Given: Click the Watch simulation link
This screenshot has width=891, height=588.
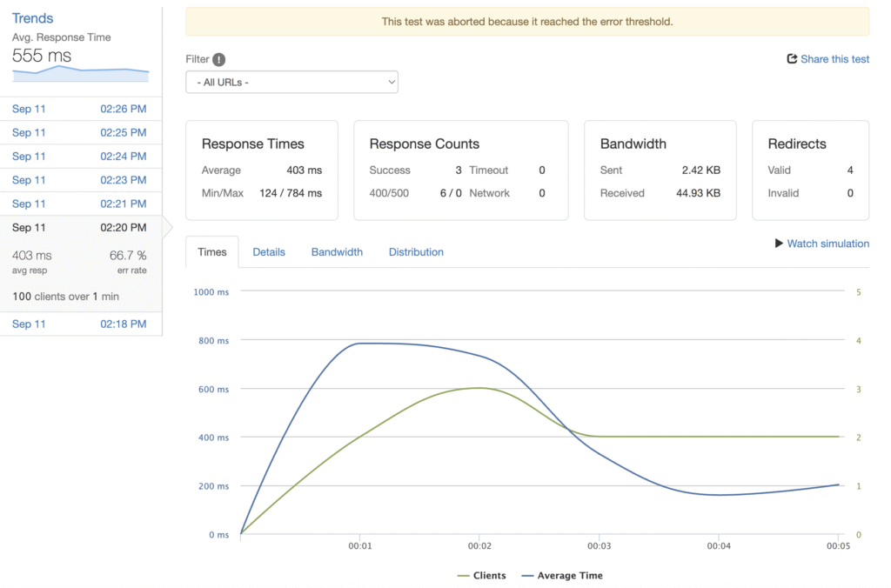Looking at the screenshot, I should [x=827, y=244].
